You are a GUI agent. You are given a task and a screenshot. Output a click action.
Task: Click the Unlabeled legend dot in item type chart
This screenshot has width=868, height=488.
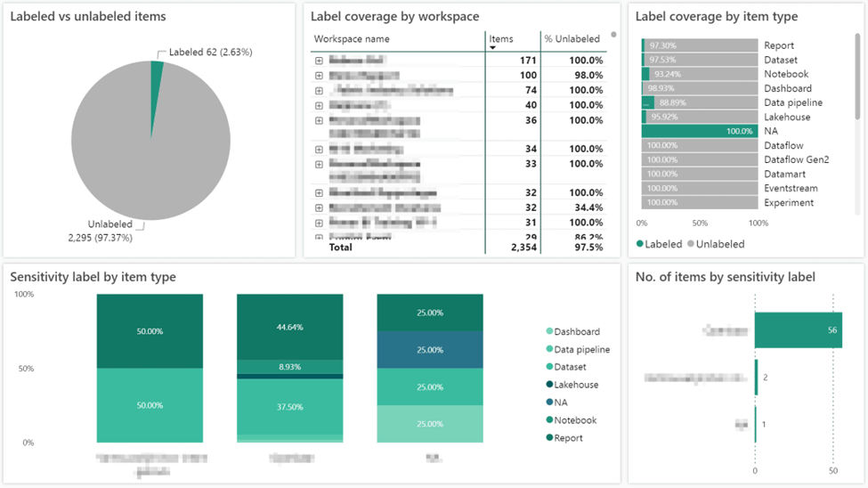[x=690, y=244]
